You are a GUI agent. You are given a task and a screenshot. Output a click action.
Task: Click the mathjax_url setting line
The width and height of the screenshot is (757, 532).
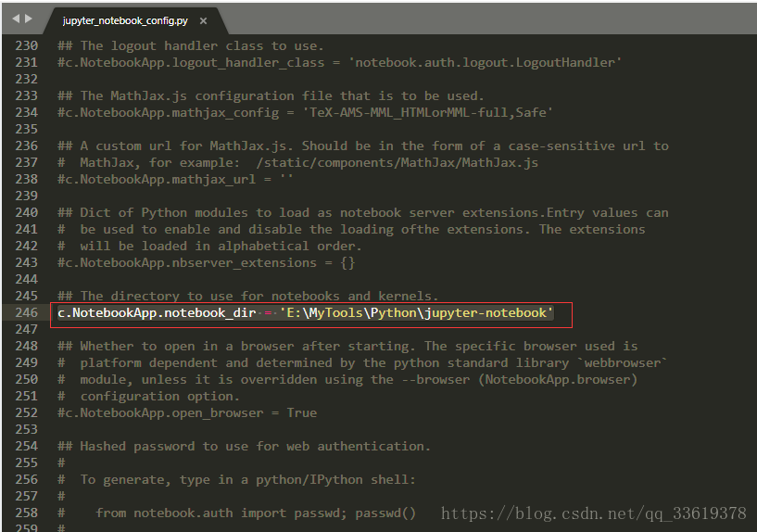pyautogui.click(x=175, y=180)
